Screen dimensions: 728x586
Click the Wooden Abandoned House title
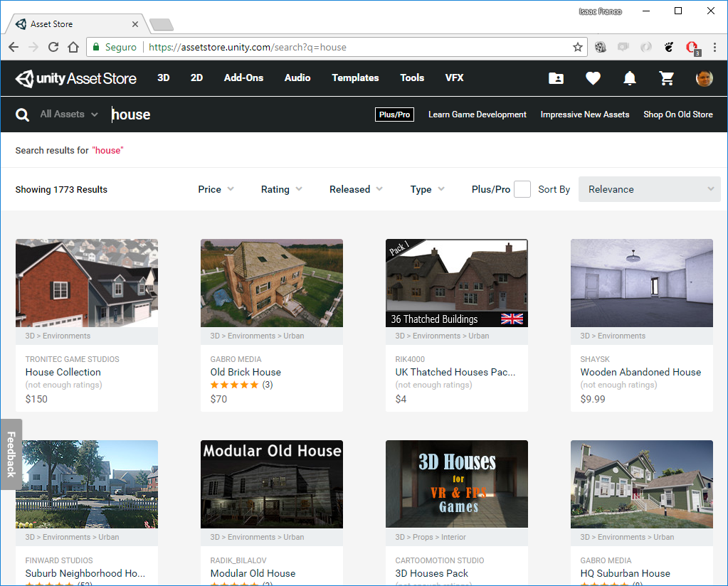coord(640,372)
